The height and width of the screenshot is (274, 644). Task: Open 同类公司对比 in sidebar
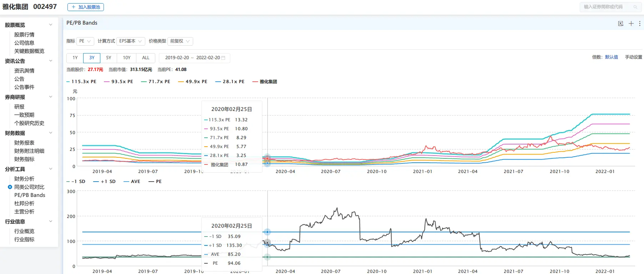pyautogui.click(x=29, y=187)
